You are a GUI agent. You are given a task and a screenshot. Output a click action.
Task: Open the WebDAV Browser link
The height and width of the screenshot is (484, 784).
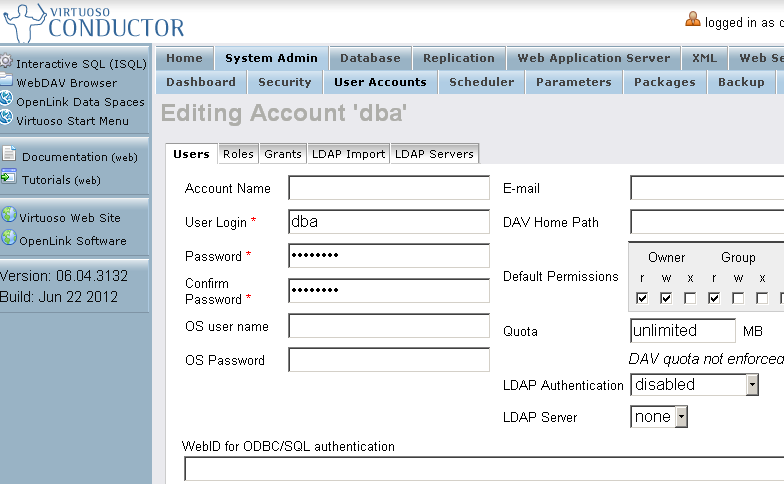click(66, 83)
